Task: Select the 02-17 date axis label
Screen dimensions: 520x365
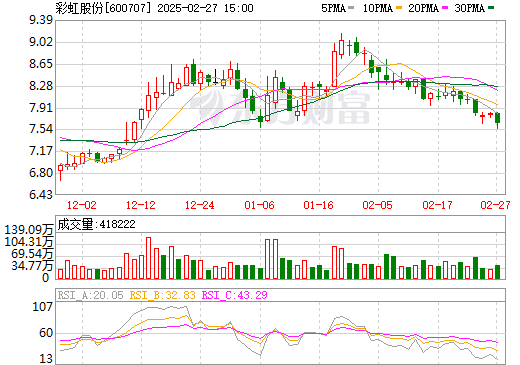Action: point(437,205)
